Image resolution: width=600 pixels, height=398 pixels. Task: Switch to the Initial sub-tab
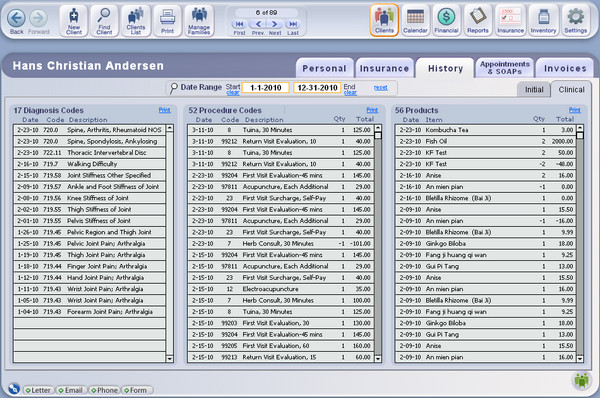point(534,90)
